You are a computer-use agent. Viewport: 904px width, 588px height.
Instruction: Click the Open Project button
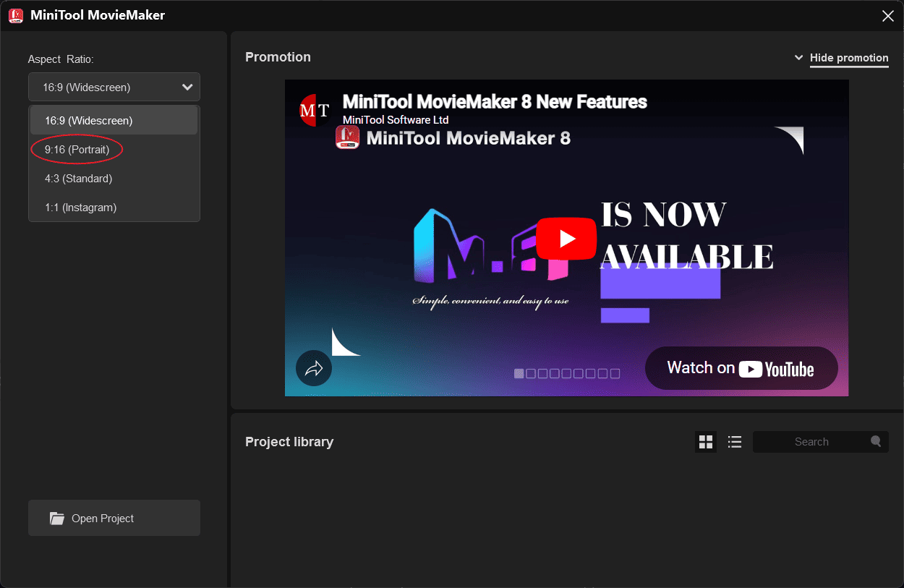pos(114,518)
